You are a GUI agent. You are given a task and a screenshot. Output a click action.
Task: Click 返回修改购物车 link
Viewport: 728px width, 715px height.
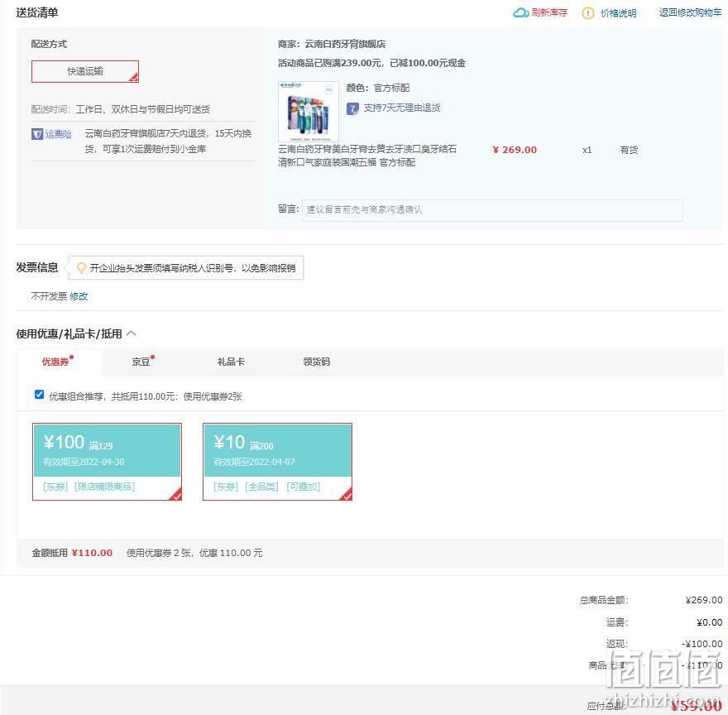[691, 12]
